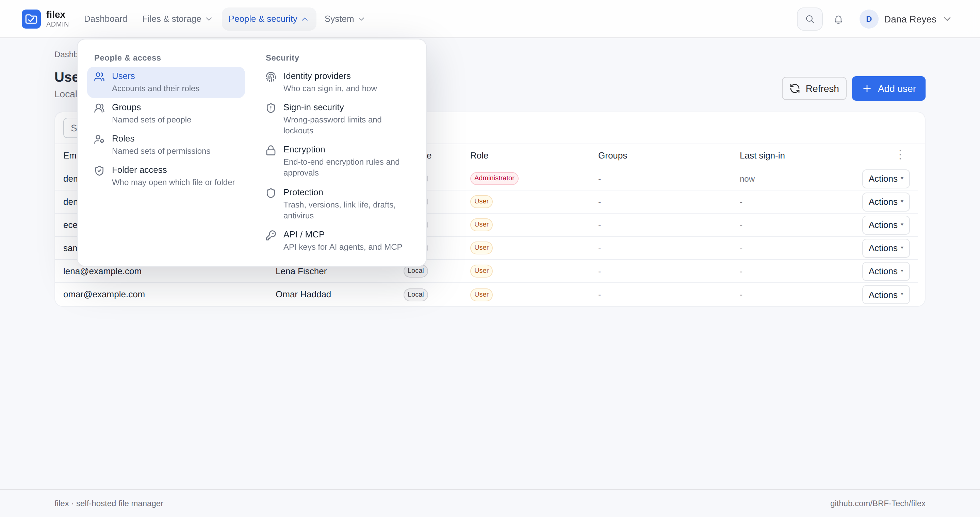Click the Refresh button
Screen dimensions: 980x517
tap(814, 88)
